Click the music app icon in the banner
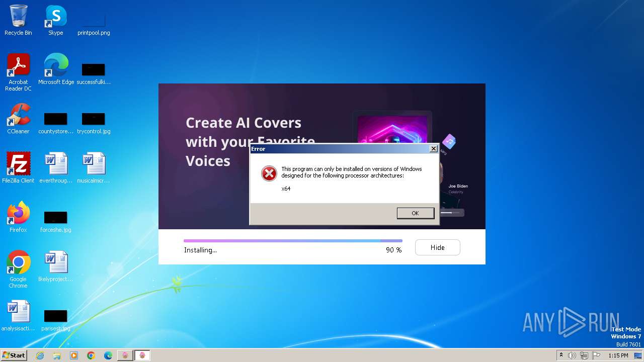This screenshot has width=644, height=362. tap(449, 141)
